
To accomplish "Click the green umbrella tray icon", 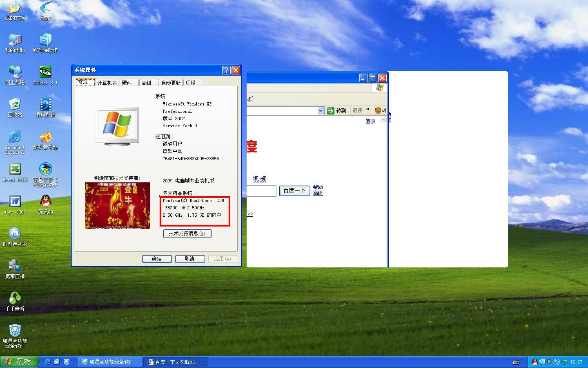I will point(564,362).
